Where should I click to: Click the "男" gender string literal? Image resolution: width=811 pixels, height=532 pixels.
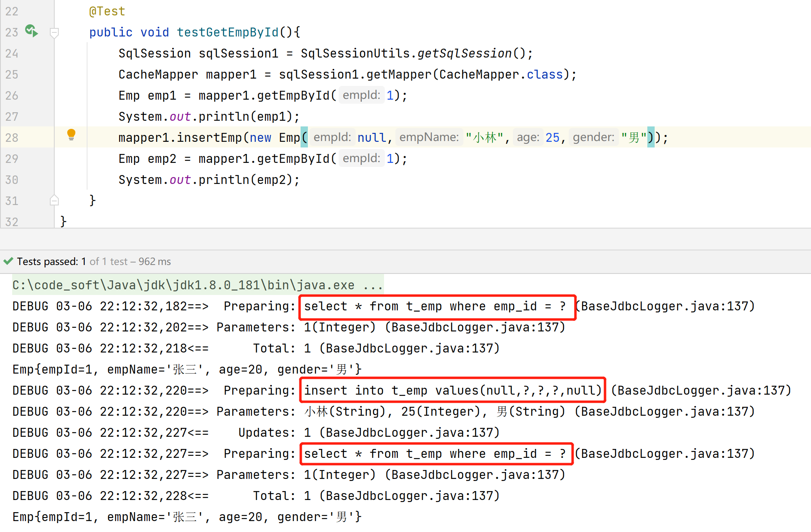(x=634, y=138)
